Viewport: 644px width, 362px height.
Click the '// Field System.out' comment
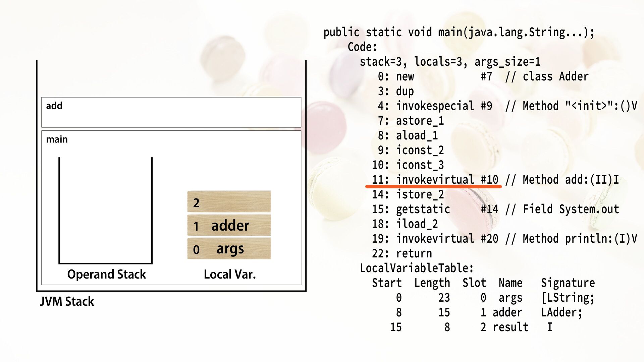561,209
